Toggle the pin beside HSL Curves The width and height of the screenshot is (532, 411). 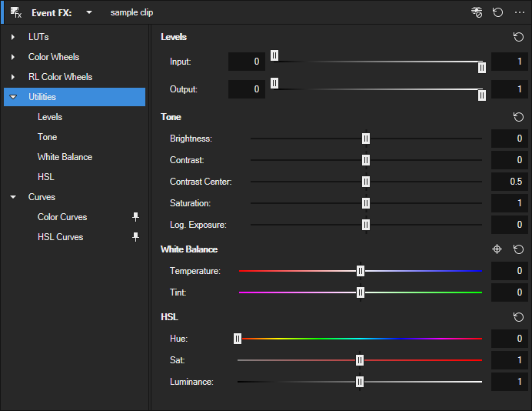(136, 237)
